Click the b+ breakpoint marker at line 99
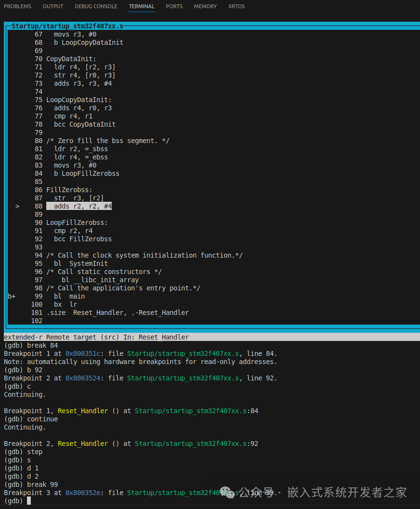Screen dimensions: 420x509 click(x=12, y=296)
